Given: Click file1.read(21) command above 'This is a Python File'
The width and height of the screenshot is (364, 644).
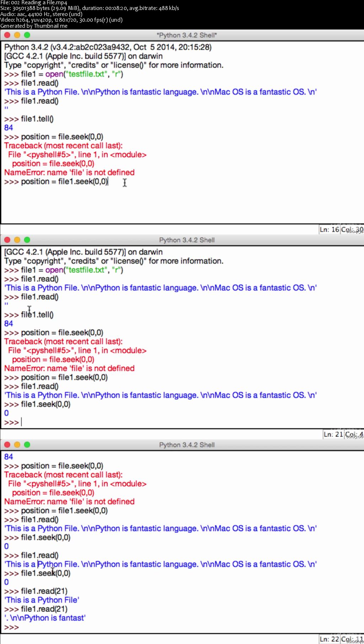Looking at the screenshot, I should (44, 591).
